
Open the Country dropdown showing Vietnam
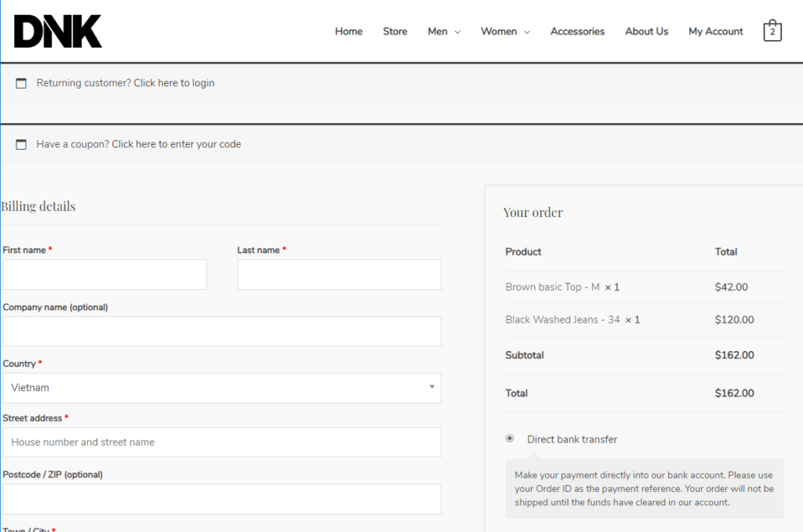[222, 388]
